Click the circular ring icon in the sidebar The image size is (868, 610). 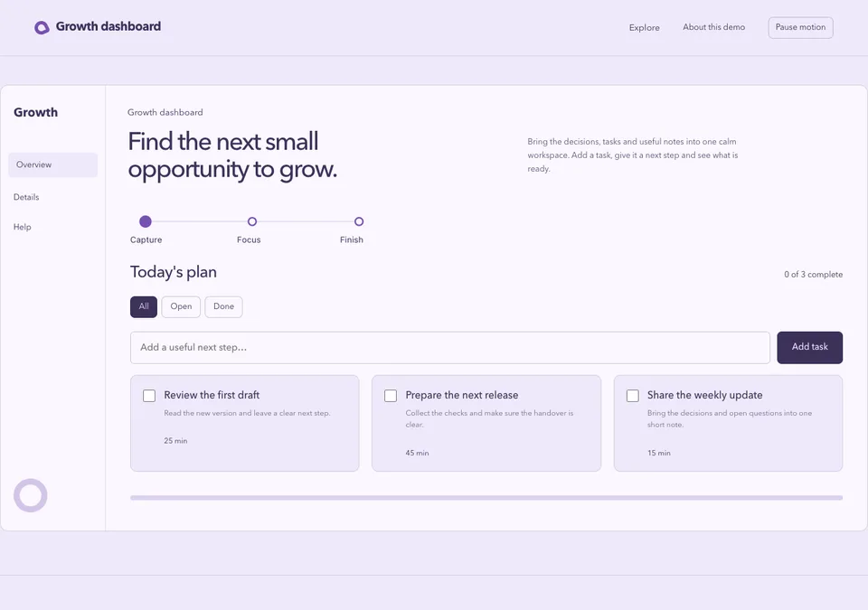(x=31, y=495)
